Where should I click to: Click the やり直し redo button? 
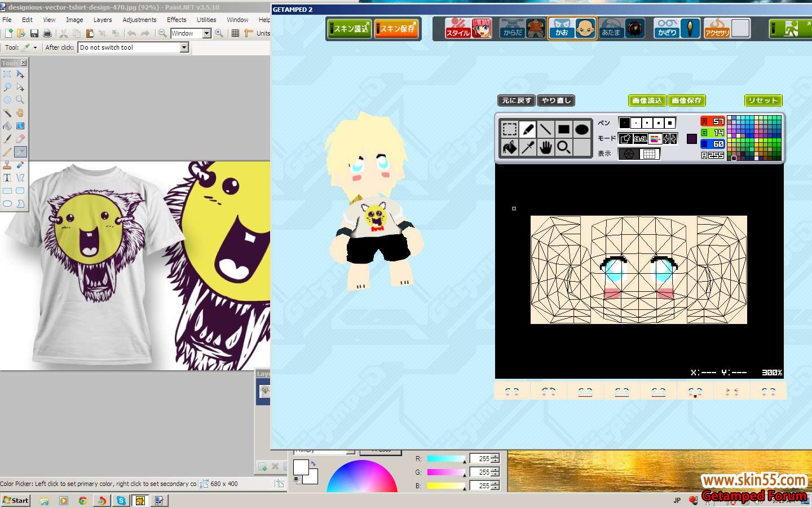(x=556, y=100)
